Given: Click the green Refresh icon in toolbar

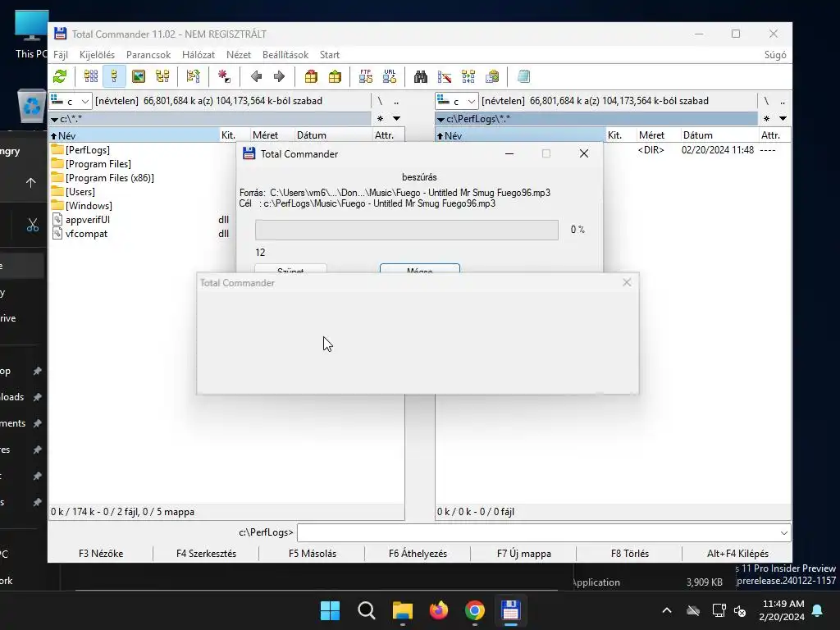Looking at the screenshot, I should point(60,76).
